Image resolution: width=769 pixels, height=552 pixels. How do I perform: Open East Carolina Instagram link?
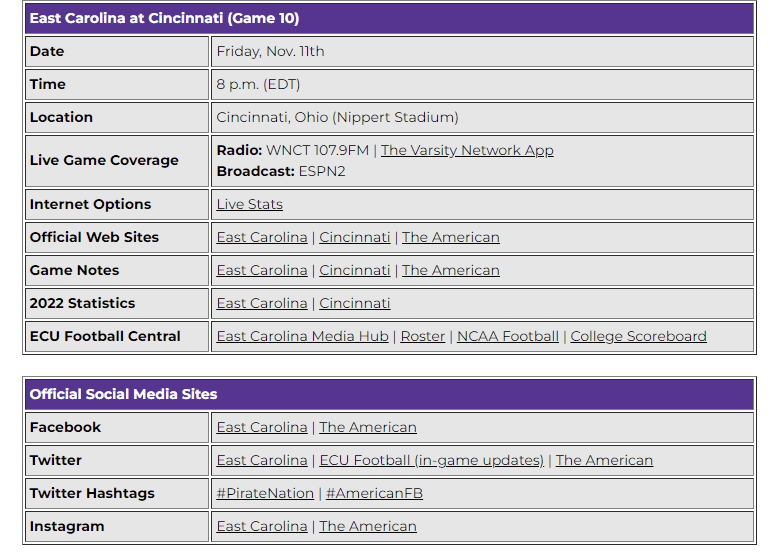coord(262,526)
